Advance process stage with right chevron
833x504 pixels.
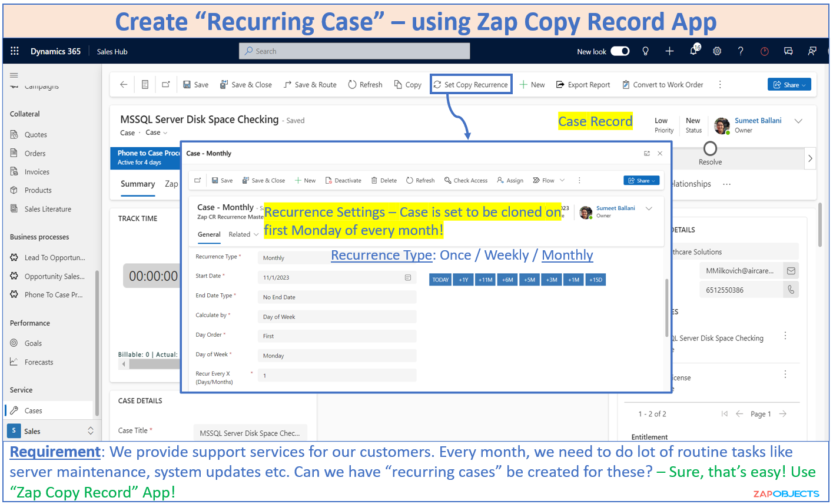point(810,158)
